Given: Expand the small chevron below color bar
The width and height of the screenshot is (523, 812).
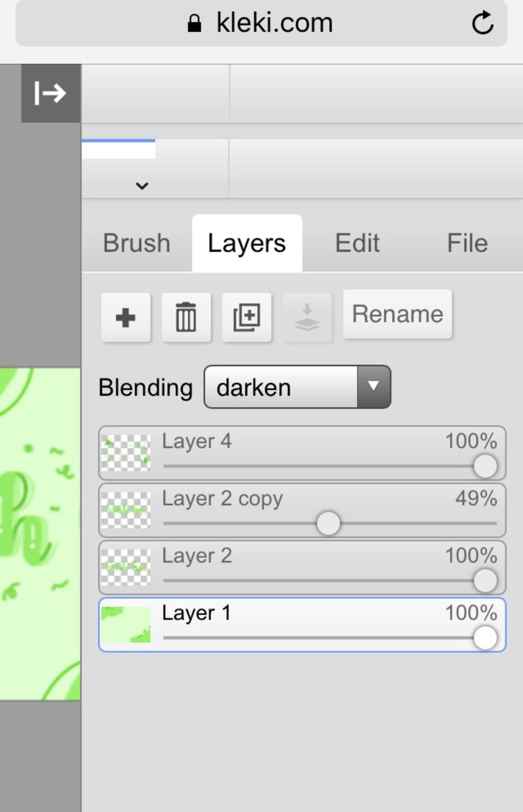Looking at the screenshot, I should coord(142,185).
